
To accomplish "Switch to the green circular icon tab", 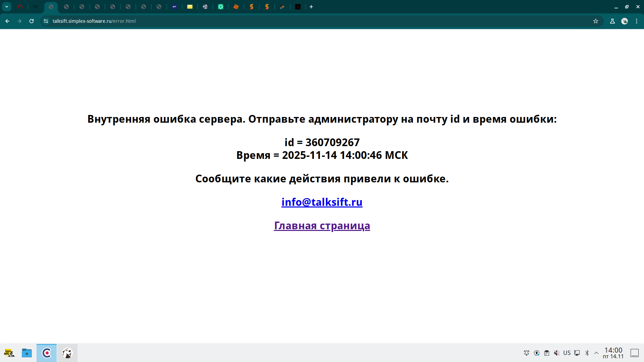I will [x=221, y=7].
